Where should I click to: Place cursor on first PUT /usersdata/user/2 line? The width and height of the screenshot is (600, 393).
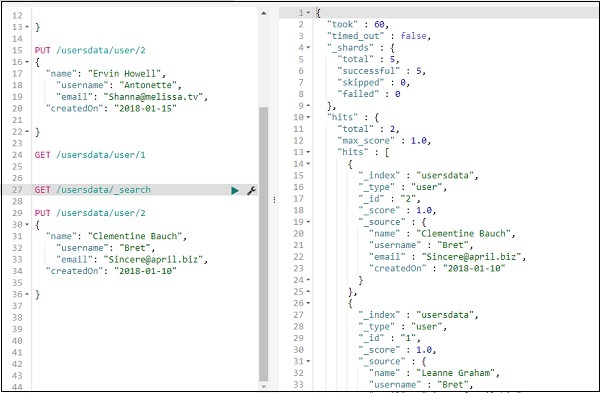pyautogui.click(x=90, y=50)
